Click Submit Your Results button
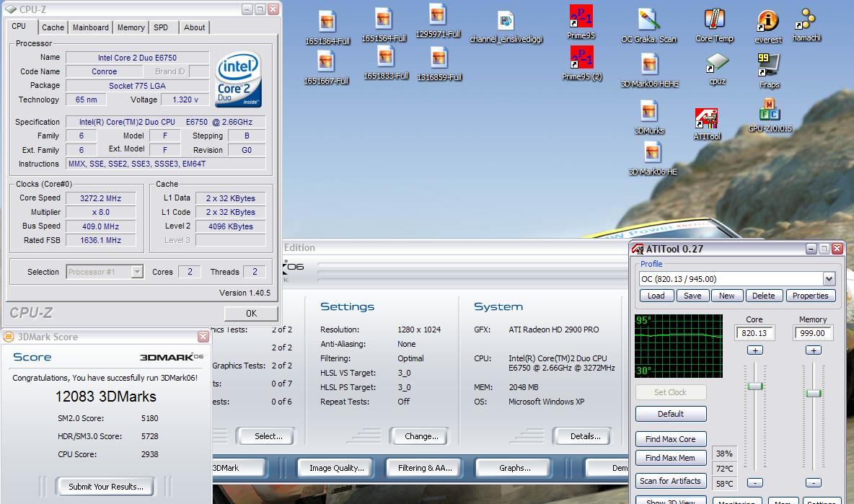Image resolution: width=854 pixels, height=504 pixels. (105, 487)
